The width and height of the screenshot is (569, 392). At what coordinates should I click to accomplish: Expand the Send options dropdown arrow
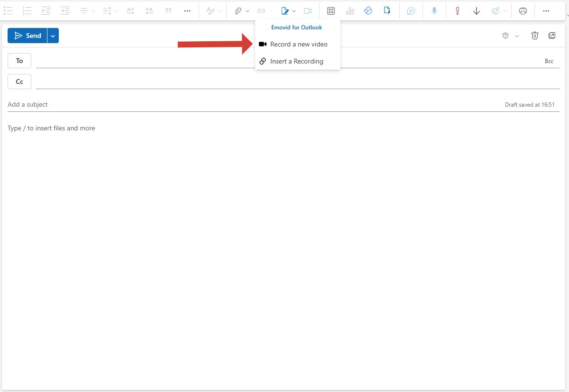[x=53, y=36]
